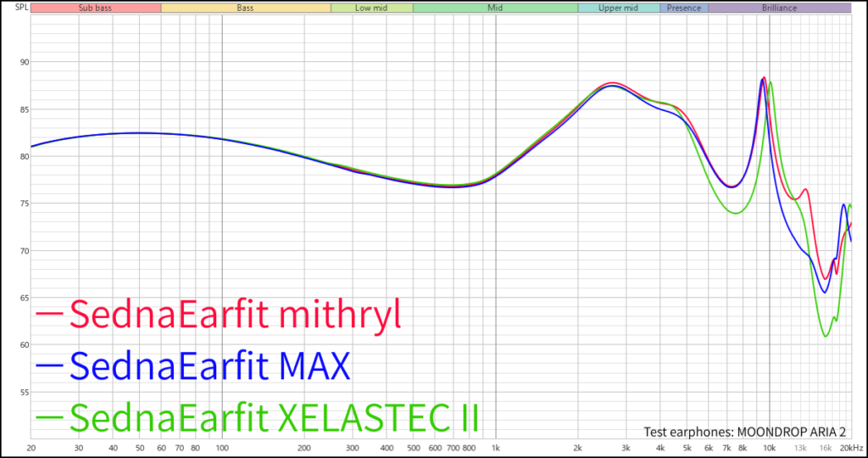Click the 20kHz label on frequency axis

(x=850, y=448)
